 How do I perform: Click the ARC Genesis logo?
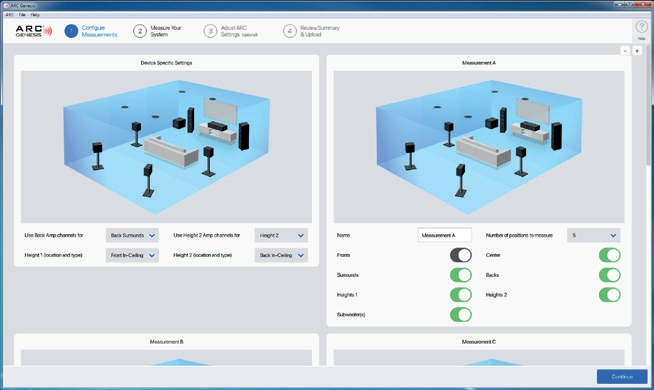click(x=34, y=31)
